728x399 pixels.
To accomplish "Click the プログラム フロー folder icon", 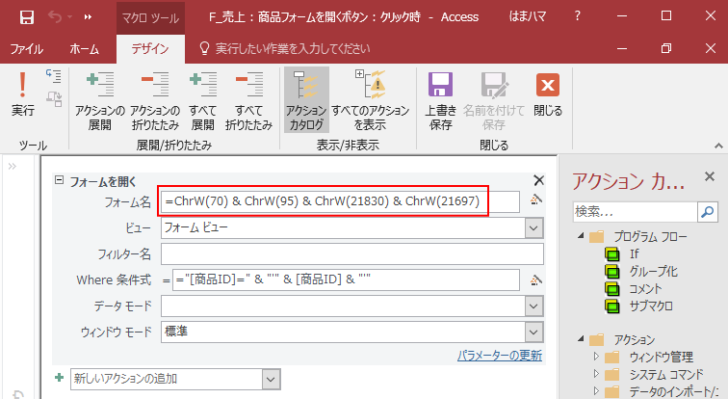I will coord(597,237).
